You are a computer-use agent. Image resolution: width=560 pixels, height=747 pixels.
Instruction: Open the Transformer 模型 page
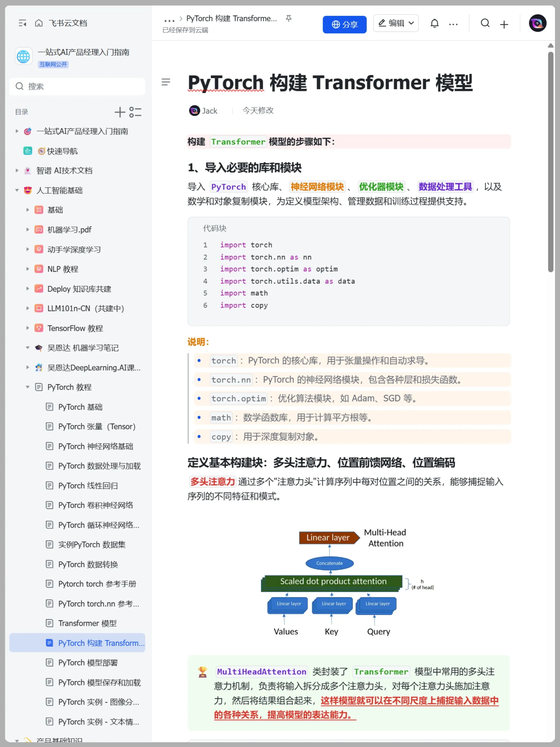point(87,623)
